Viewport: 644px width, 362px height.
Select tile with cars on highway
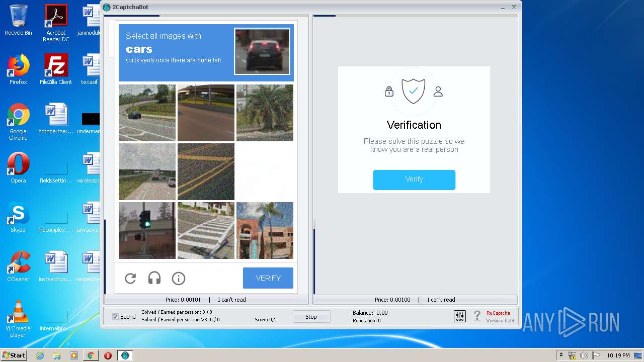(x=147, y=171)
